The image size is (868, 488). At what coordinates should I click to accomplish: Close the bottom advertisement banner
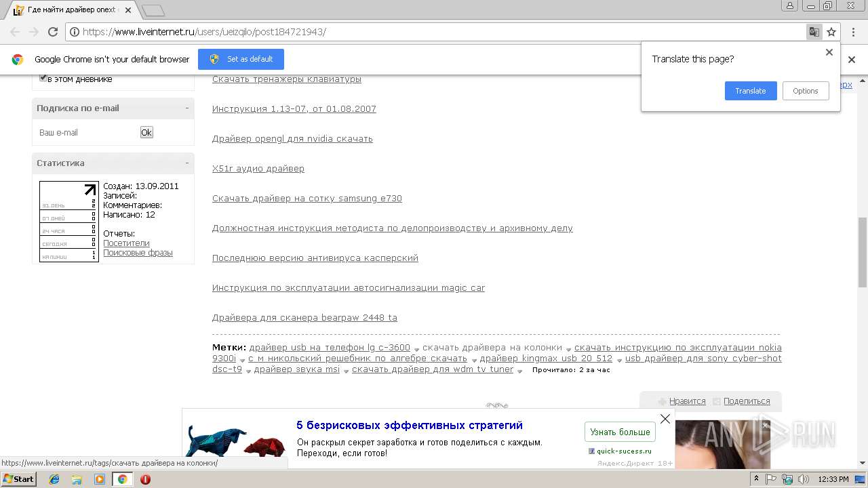tap(665, 419)
